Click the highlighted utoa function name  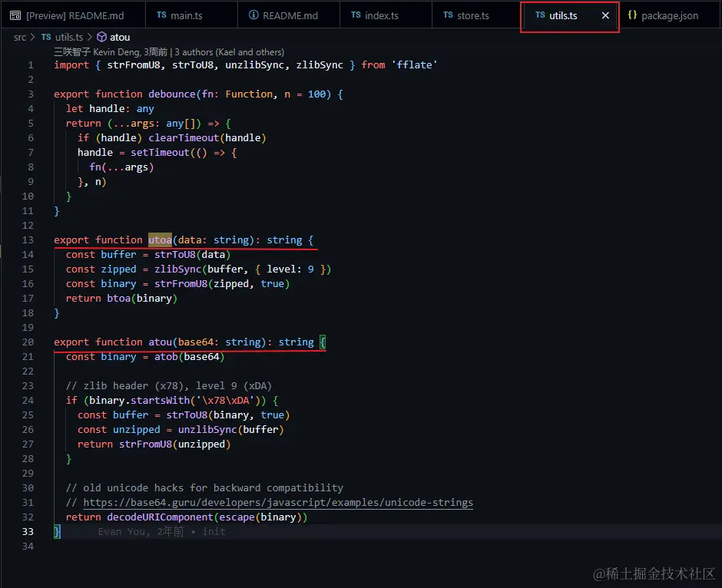(160, 239)
